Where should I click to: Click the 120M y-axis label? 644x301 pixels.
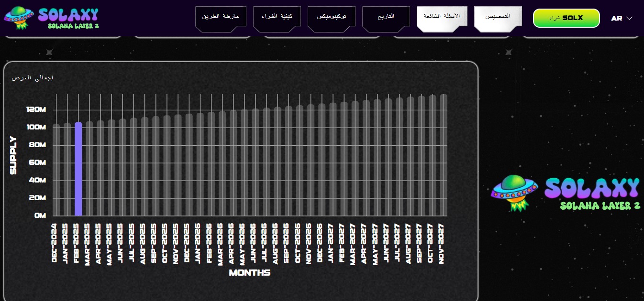coord(36,110)
